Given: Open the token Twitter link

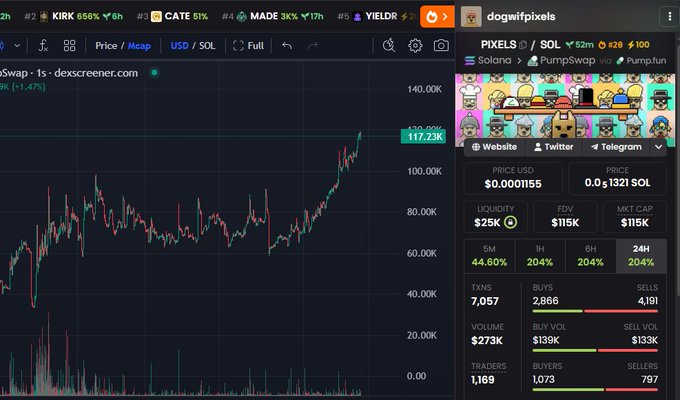Looking at the screenshot, I should (553, 147).
